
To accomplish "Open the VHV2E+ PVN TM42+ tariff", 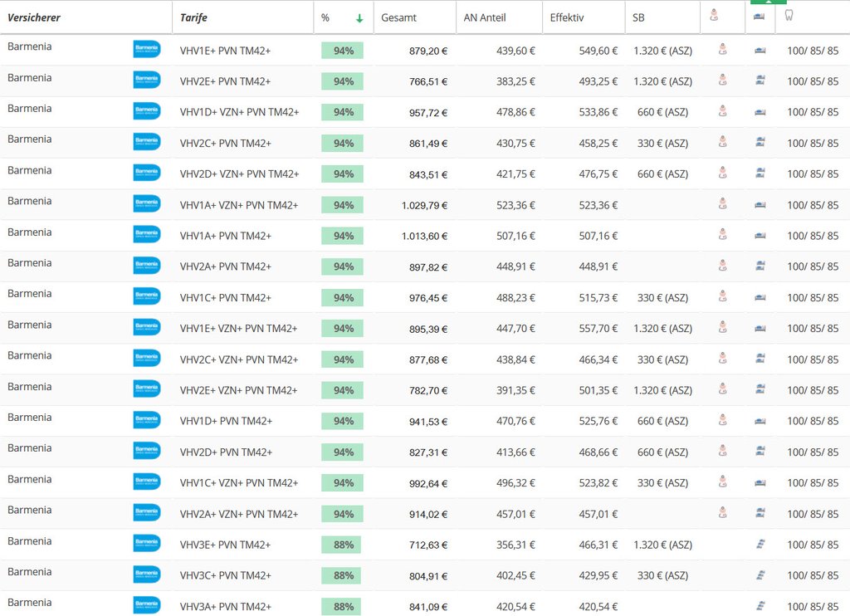I will pos(225,81).
